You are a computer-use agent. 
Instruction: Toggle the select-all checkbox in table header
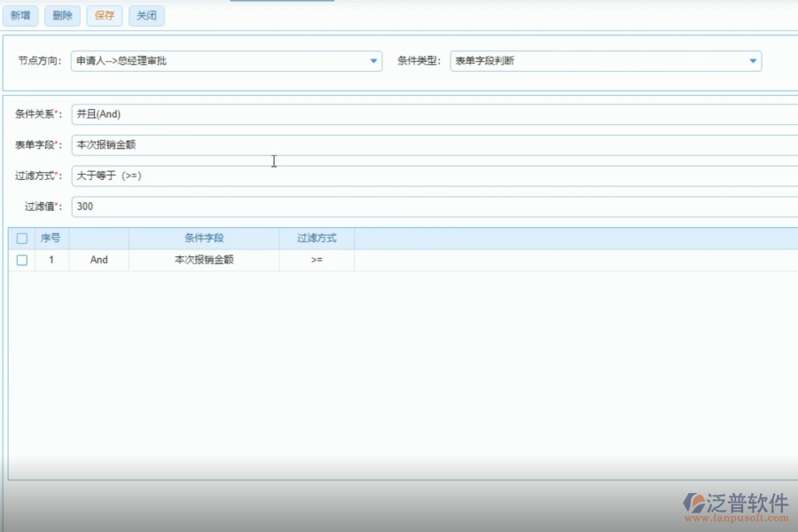coord(21,238)
